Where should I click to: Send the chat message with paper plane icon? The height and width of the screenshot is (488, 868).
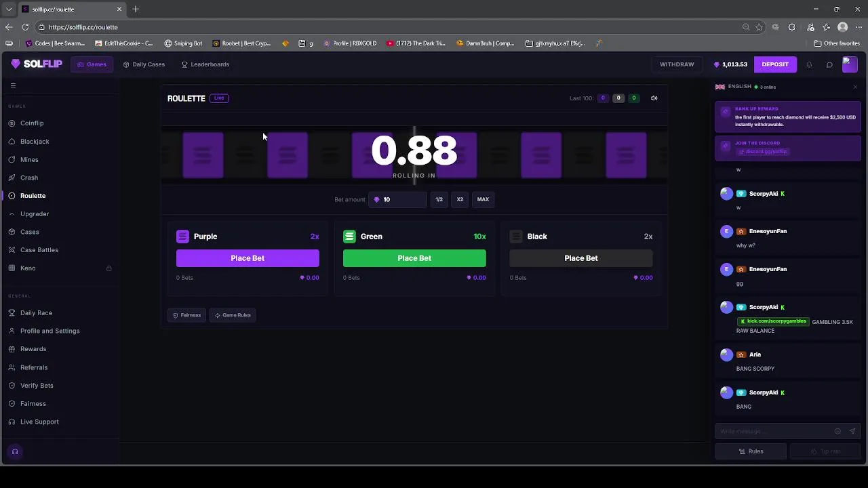[852, 431]
